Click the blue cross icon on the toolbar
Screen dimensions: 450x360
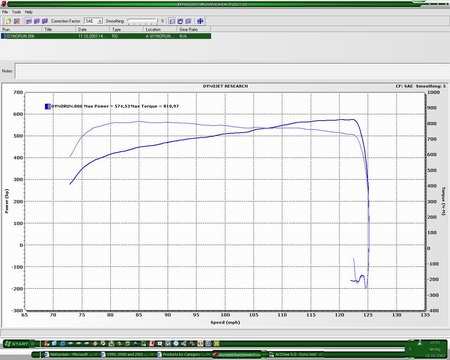(x=200, y=21)
